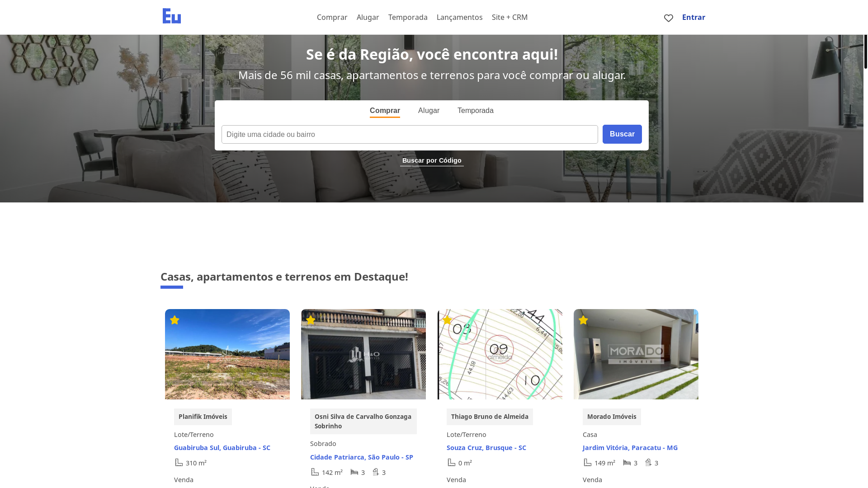Click 'Venda' text on Souza Cruz card
The image size is (868, 488).
pos(456,480)
